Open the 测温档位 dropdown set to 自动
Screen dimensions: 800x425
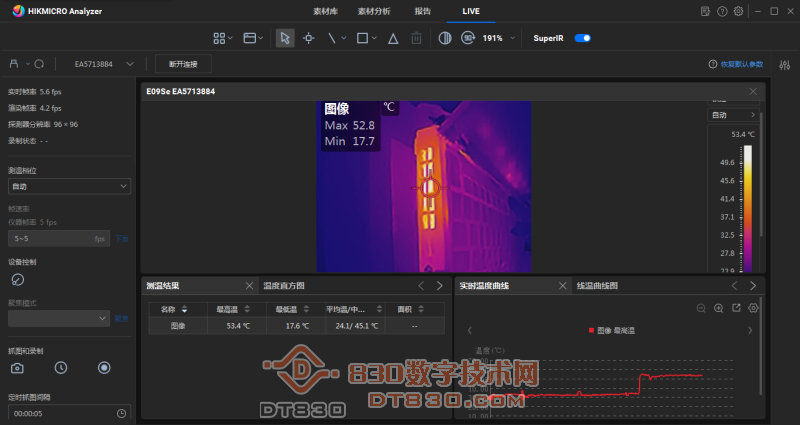point(69,186)
